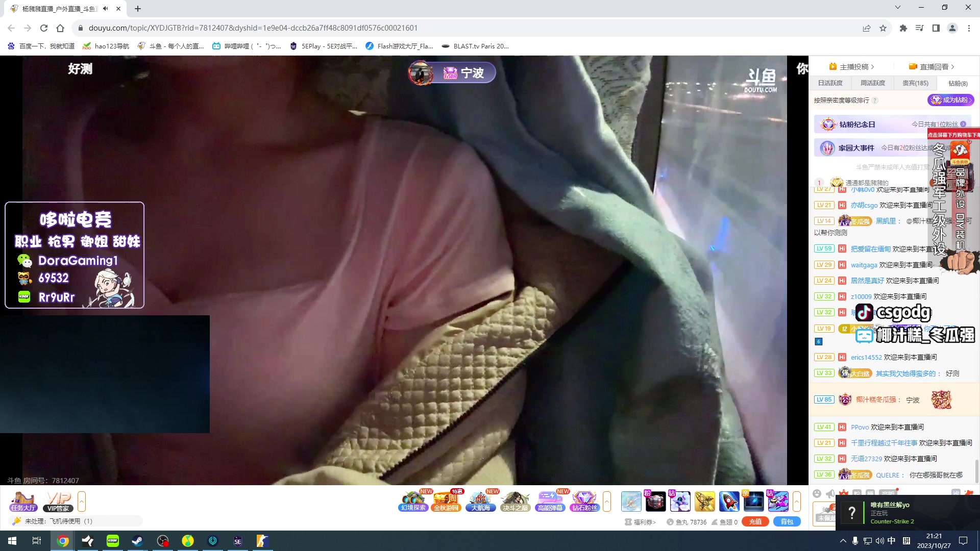Open the 背包 backpack button
This screenshot has height=551, width=980.
pos(787,521)
